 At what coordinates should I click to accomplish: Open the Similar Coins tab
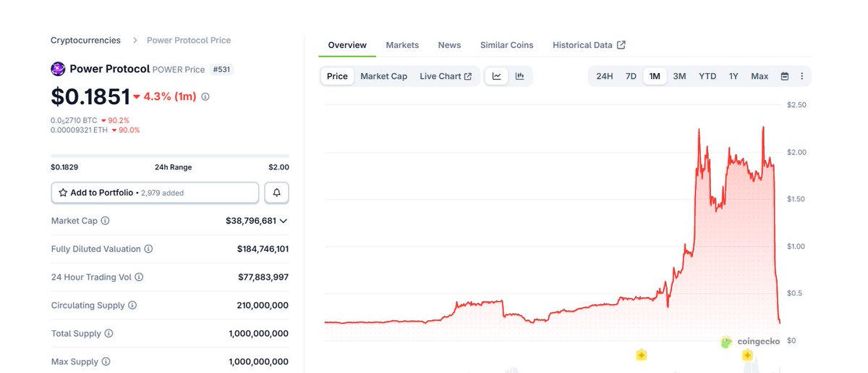(506, 45)
